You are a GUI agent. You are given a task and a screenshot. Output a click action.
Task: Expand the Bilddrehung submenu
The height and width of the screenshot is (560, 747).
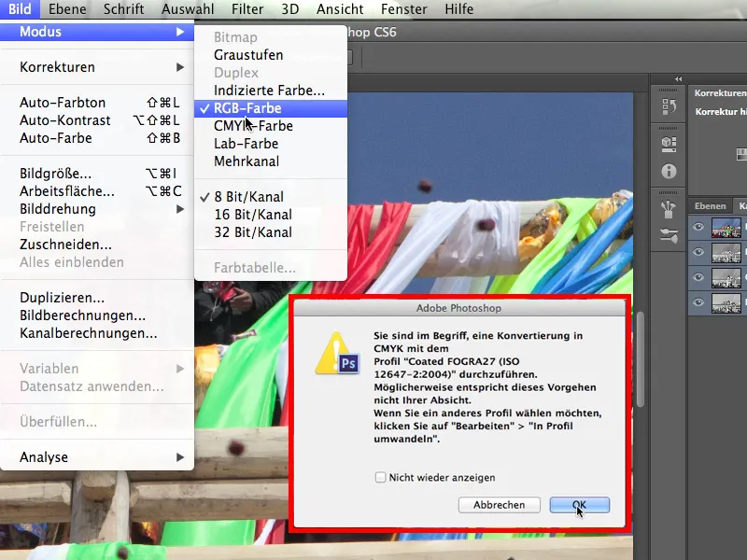97,209
